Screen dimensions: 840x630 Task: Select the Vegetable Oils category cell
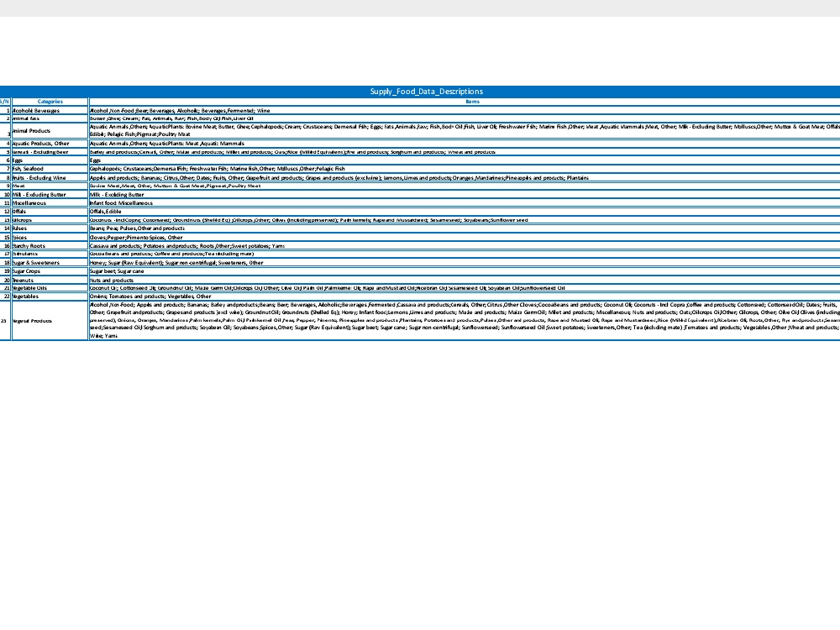click(50, 287)
